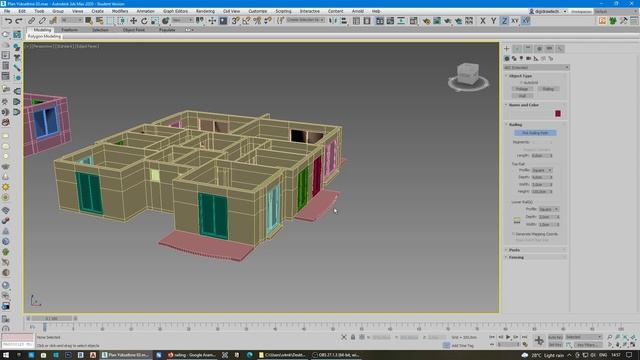Toggle the 3D Snaps icon
The image size is (640, 360).
pyautogui.click(x=236, y=21)
